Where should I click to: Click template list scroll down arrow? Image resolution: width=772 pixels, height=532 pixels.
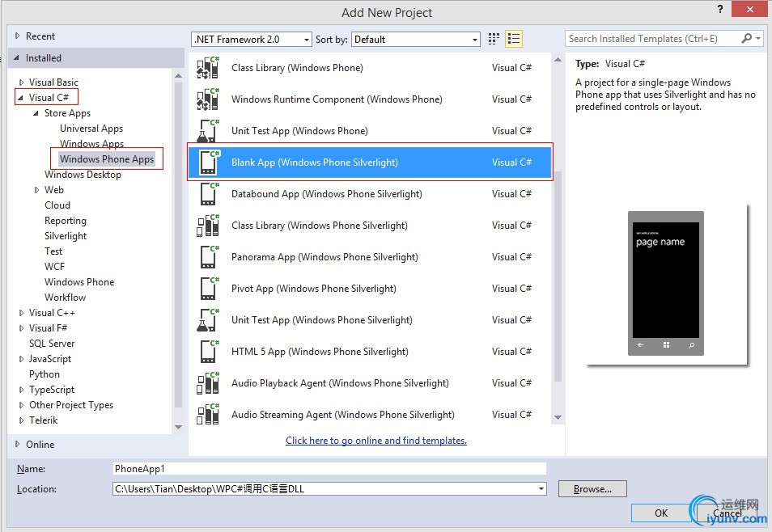tap(558, 417)
